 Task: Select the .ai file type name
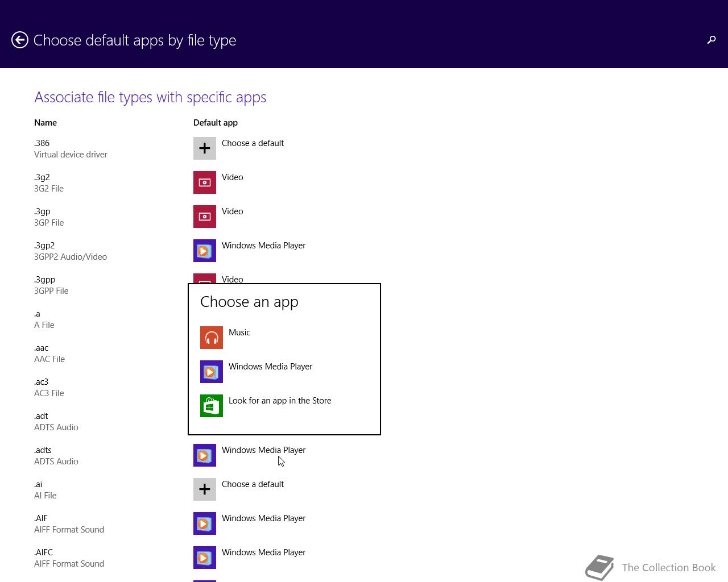tap(38, 484)
